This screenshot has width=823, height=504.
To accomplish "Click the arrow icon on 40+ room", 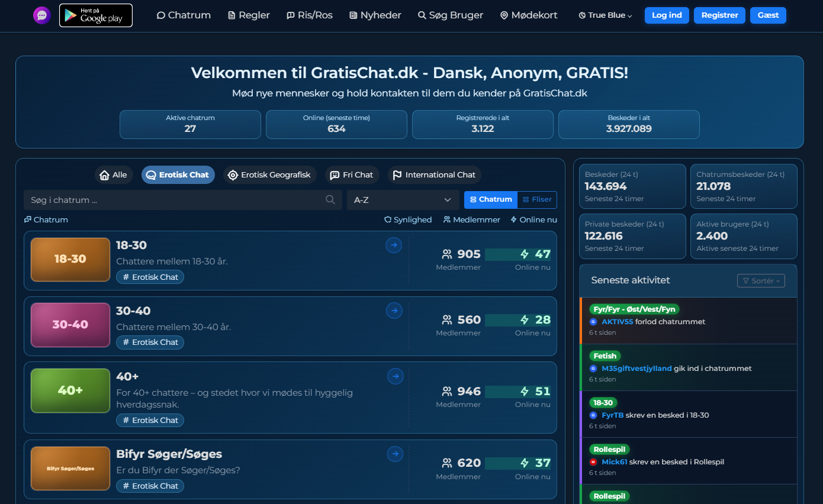I will tap(396, 376).
